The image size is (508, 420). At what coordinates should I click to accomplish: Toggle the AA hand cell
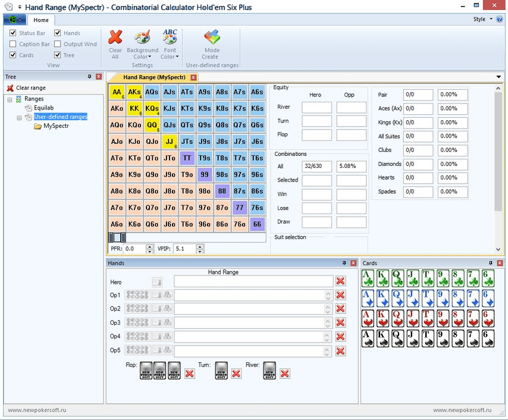point(117,92)
